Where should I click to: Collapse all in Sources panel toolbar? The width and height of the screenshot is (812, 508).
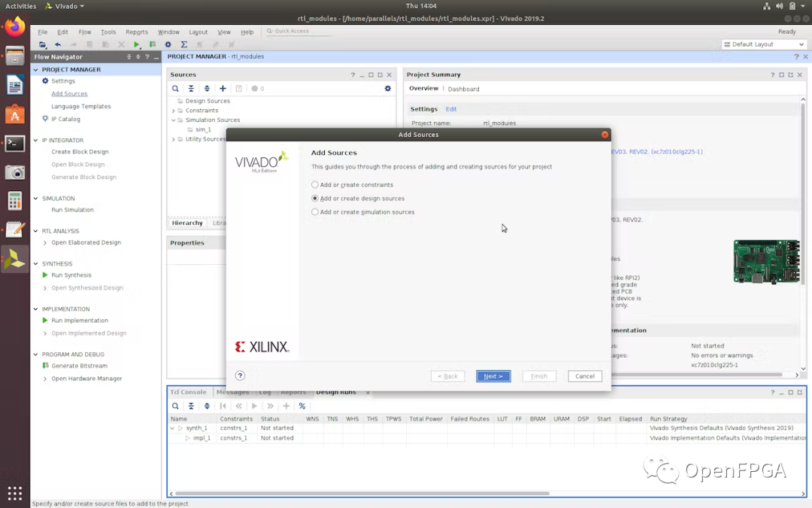tap(191, 89)
